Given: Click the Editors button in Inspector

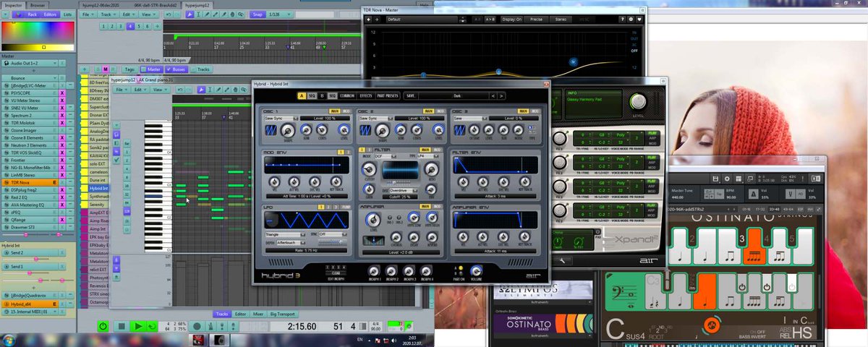Looking at the screenshot, I should tap(50, 14).
